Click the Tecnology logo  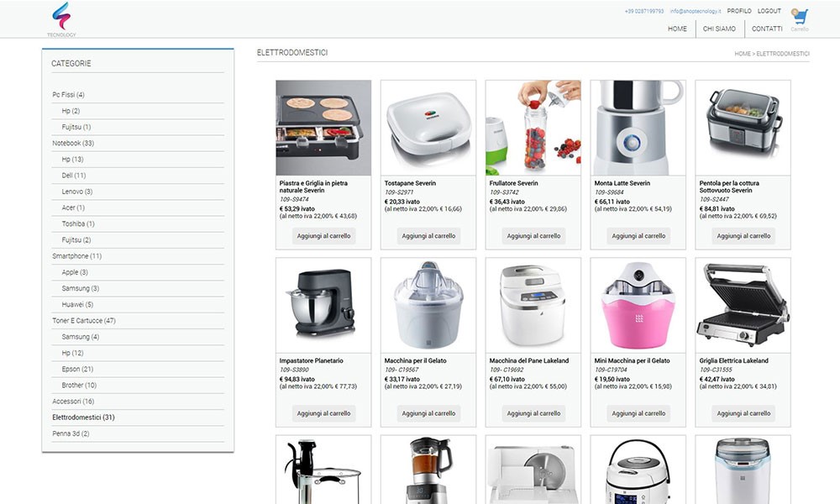pyautogui.click(x=61, y=19)
